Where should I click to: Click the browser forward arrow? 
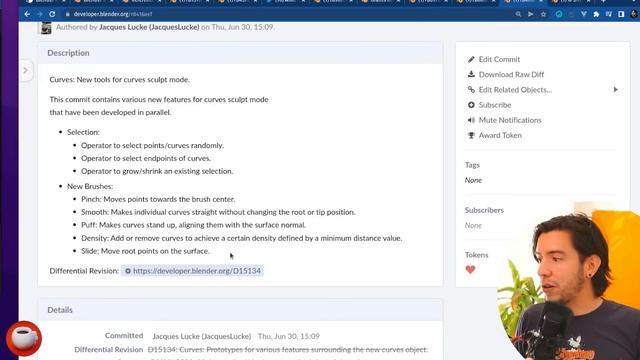click(40, 14)
